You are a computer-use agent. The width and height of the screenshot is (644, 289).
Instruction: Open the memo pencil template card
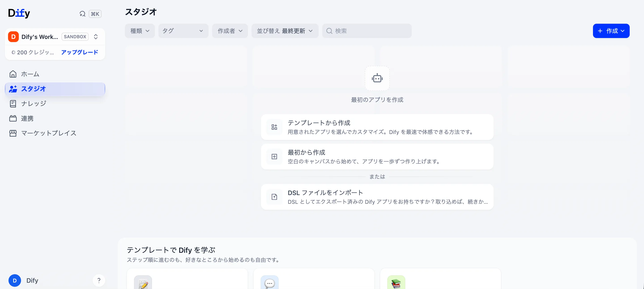point(187,279)
